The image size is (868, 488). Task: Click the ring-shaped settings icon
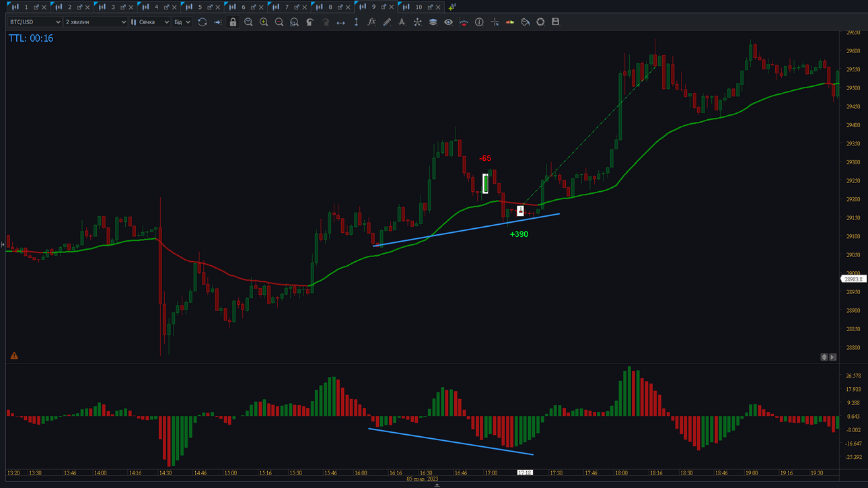pyautogui.click(x=540, y=22)
